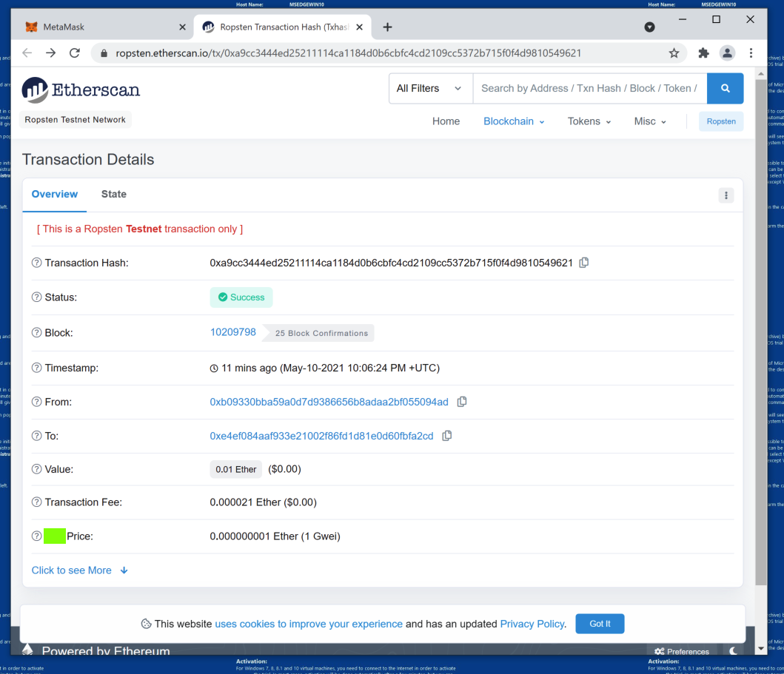Close the Ropsten Transaction Hash tab
The width and height of the screenshot is (784, 674).
pos(360,27)
